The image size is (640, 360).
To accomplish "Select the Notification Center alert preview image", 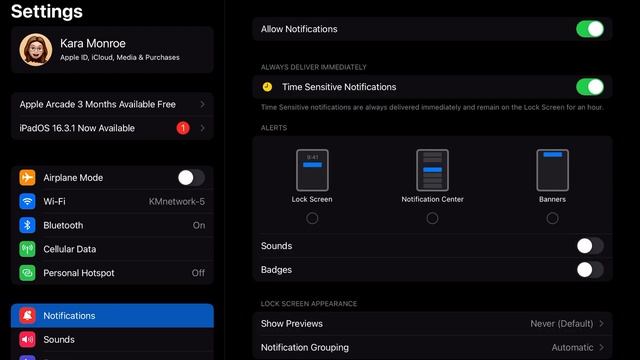I will pyautogui.click(x=432, y=170).
